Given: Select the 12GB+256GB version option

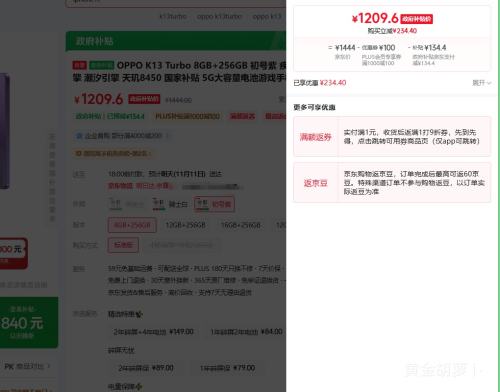Looking at the screenshot, I should point(185,225).
